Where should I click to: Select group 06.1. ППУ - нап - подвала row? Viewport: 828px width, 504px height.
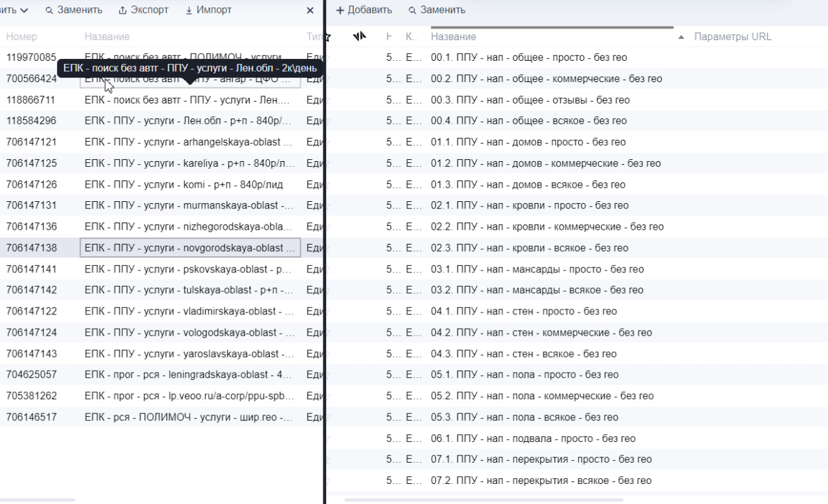533,439
